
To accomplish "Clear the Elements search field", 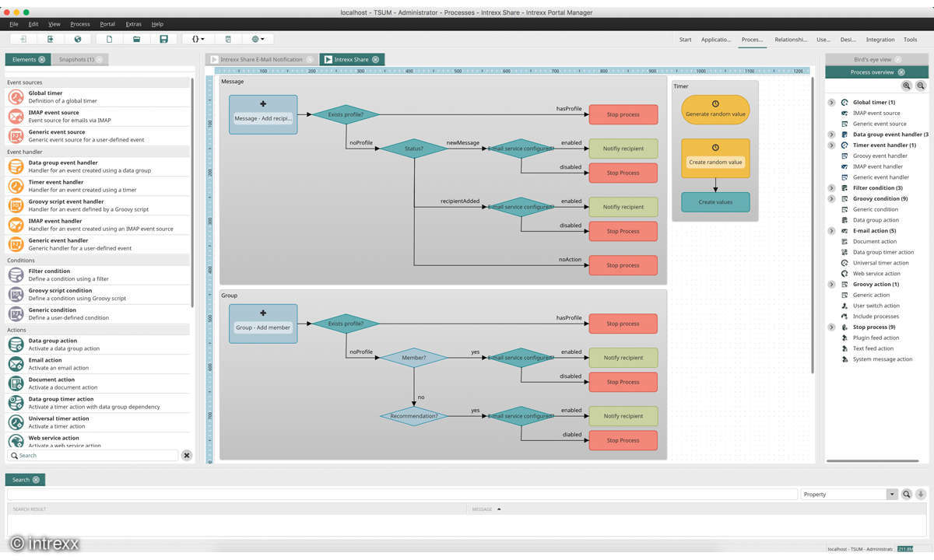I will tap(187, 455).
